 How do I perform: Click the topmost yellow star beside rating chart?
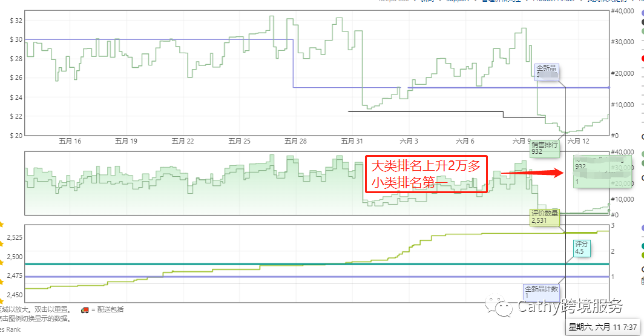2,225
